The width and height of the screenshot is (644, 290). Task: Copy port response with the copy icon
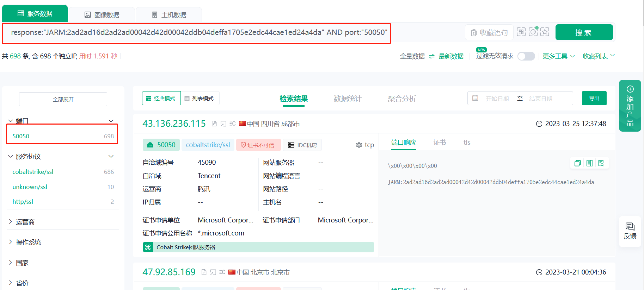577,163
